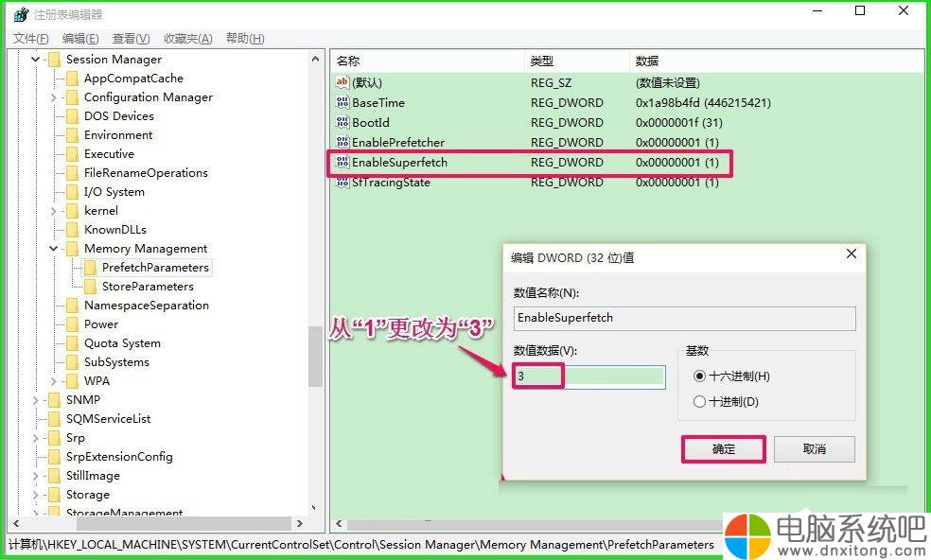Click the 数值名称(N) field showing EnableSuperfetch
Screen dimensions: 931x560
click(x=685, y=318)
